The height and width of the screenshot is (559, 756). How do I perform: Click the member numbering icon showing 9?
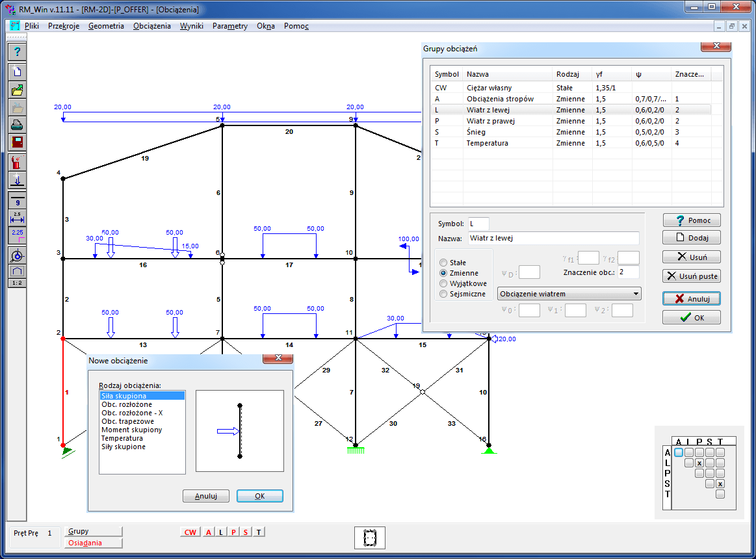tap(18, 200)
